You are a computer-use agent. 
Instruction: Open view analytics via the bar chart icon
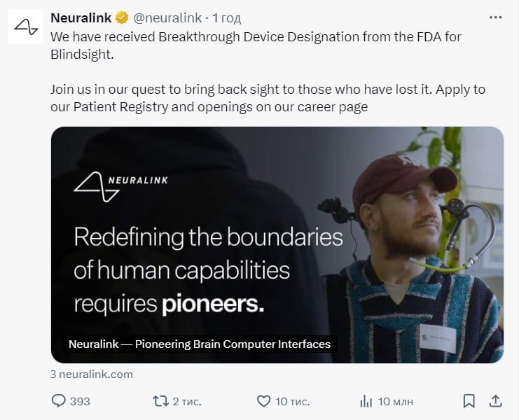pos(366,401)
